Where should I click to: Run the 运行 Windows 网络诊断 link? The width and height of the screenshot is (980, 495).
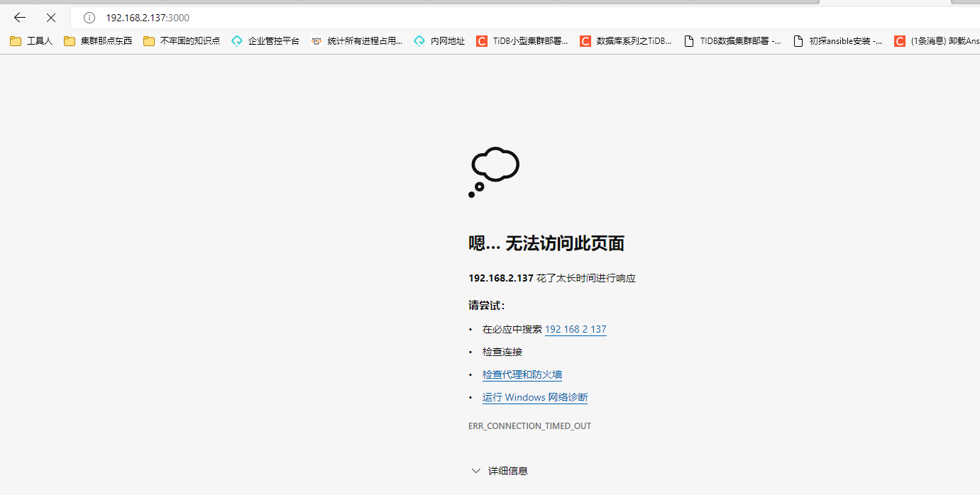coord(535,397)
